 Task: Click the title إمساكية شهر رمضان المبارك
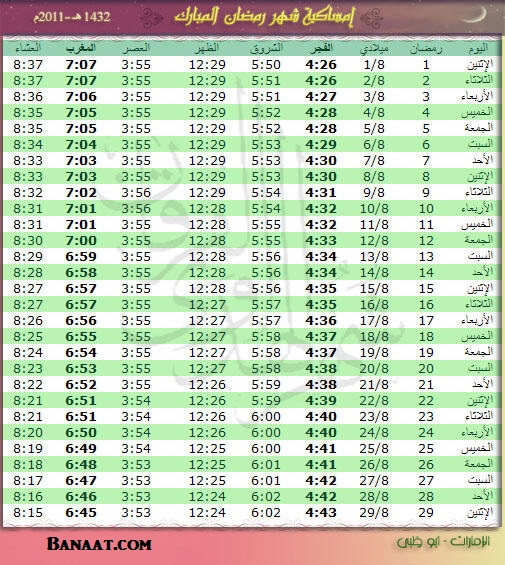pyautogui.click(x=264, y=17)
